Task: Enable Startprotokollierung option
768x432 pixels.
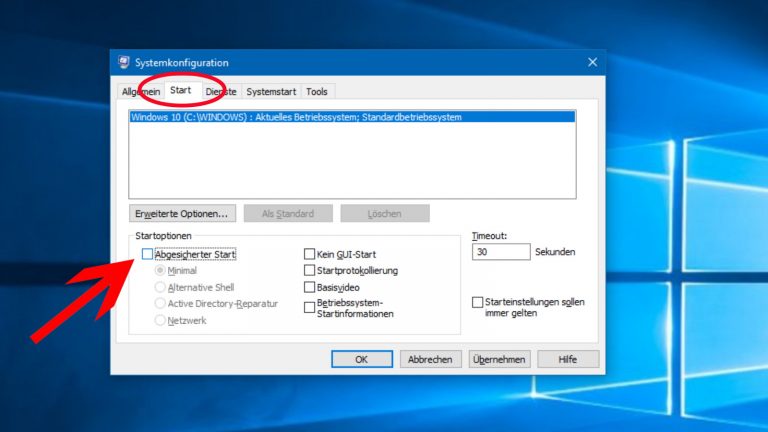Action: coord(309,271)
